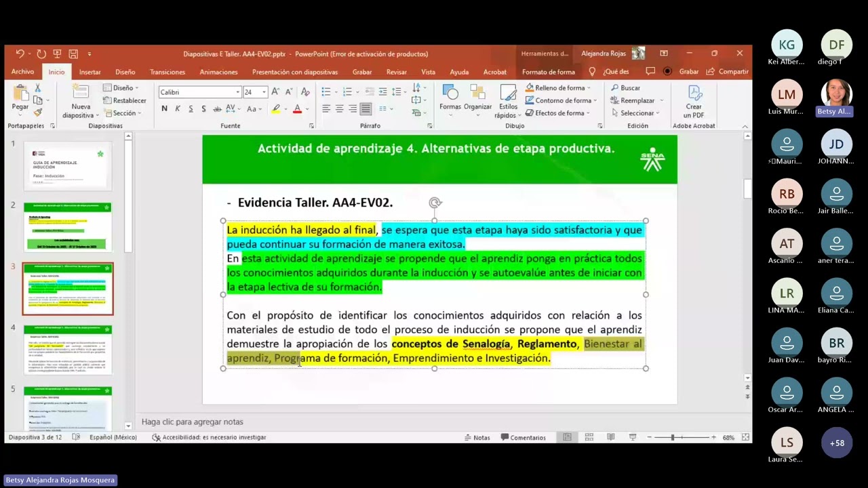Open the Formato de forma tab
Screen dimensions: 868x488
pyautogui.click(x=548, y=72)
